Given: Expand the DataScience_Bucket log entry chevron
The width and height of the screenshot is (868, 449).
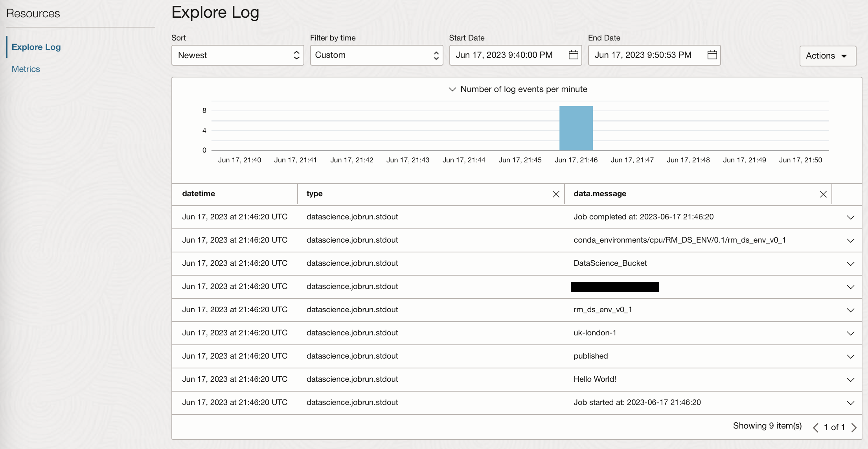Looking at the screenshot, I should coord(850,264).
